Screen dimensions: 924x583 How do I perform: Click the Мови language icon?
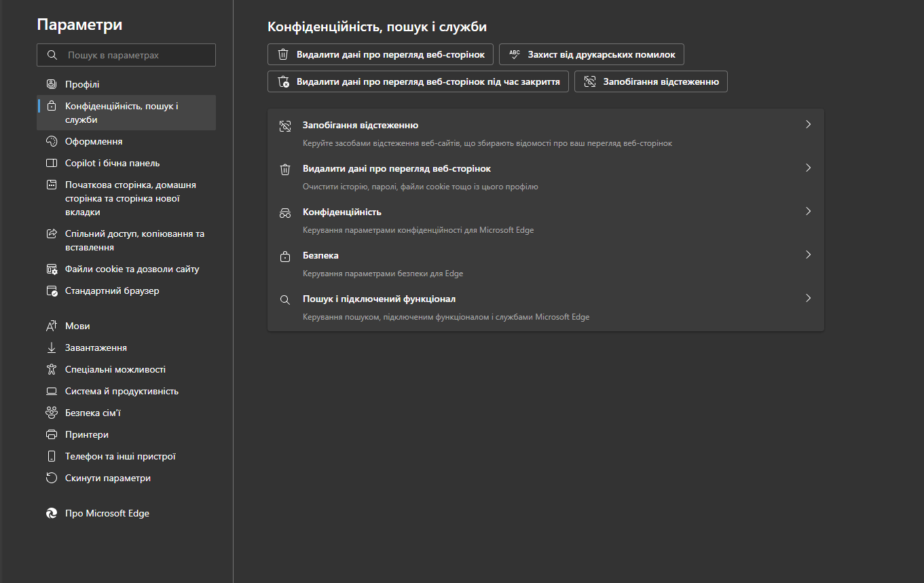point(52,326)
